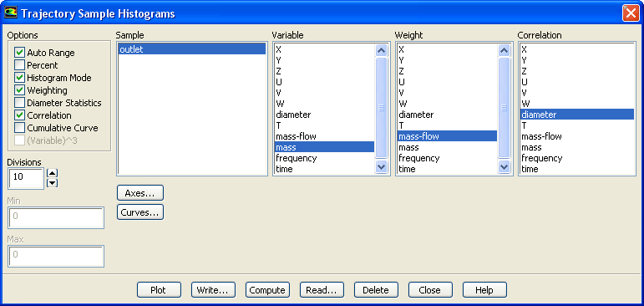Click Variable list scroll-down arrow
The width and height of the screenshot is (644, 306).
tap(382, 167)
